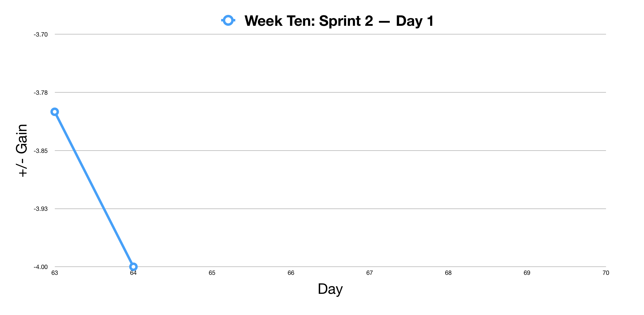Click the blue legend marker icon
Image resolution: width=644 pixels, height=315 pixels.
click(x=228, y=20)
